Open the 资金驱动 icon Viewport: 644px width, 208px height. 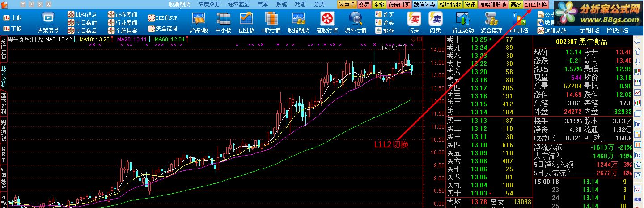click(463, 18)
